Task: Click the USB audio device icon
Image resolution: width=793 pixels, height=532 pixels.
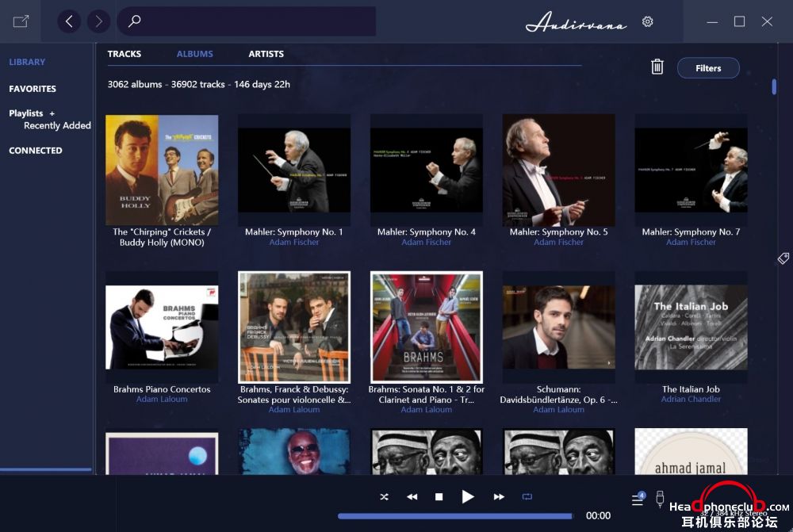Action: tap(660, 499)
